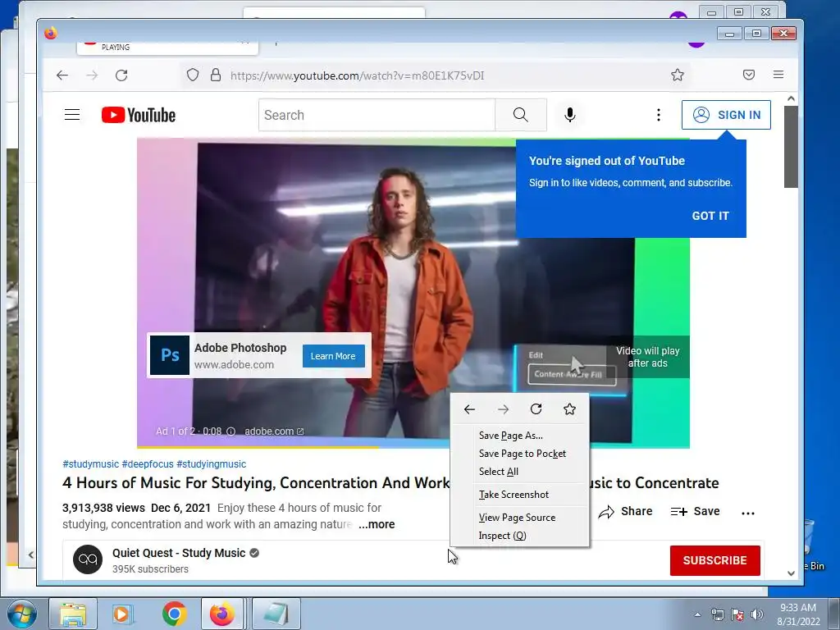The height and width of the screenshot is (630, 840).
Task: Click scrollbar down arrow
Action: point(791,573)
